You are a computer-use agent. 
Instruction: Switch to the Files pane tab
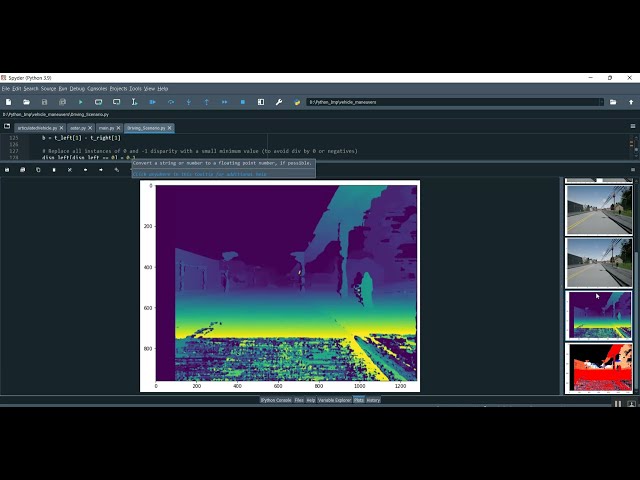(x=299, y=400)
